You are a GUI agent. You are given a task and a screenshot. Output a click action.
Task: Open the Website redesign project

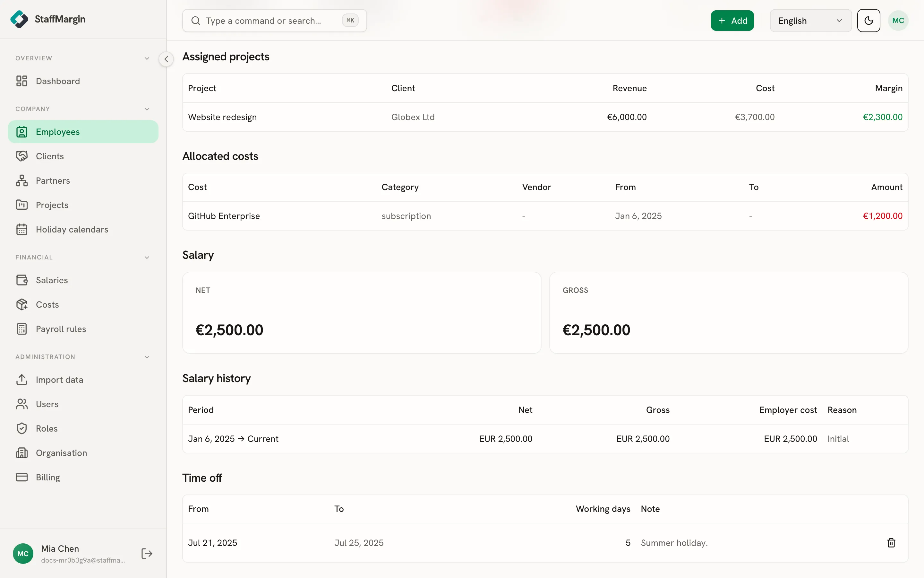(222, 117)
